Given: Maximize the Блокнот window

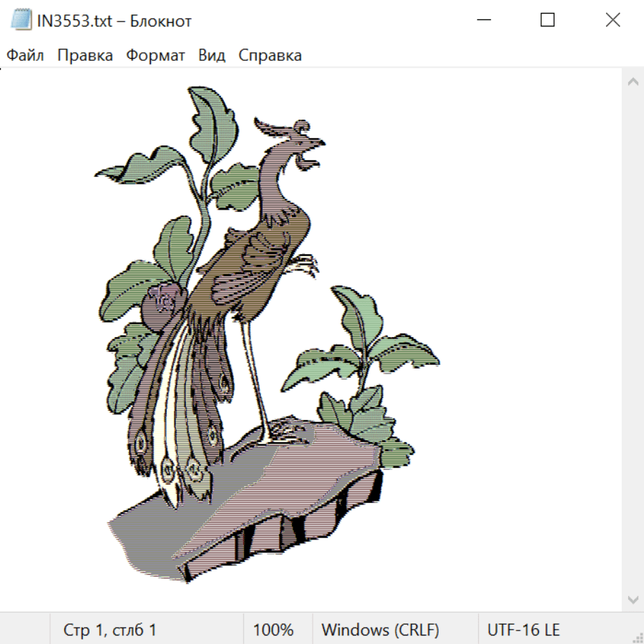Looking at the screenshot, I should pos(547,21).
